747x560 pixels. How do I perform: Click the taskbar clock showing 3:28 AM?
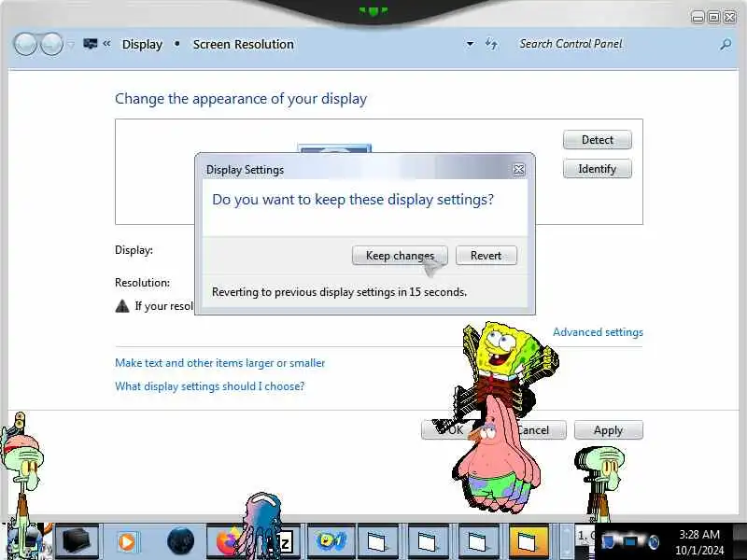pos(698,542)
